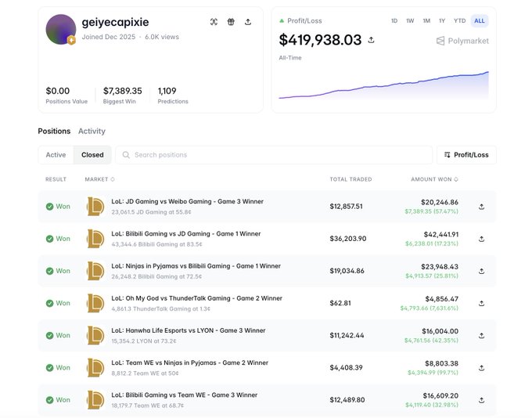
Task: Click the green Profit/Loss up-arrow icon
Action: pos(282,20)
